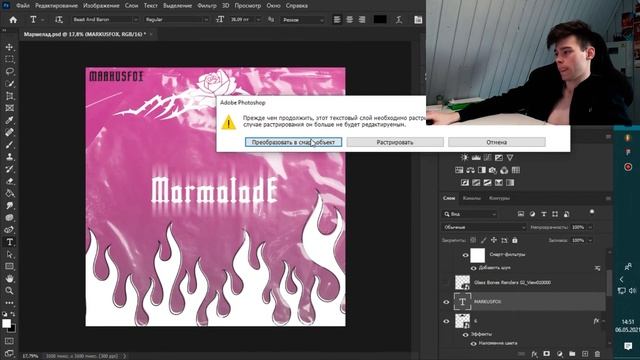Click the text color swatch in options bar
640x360 pixels.
380,20
